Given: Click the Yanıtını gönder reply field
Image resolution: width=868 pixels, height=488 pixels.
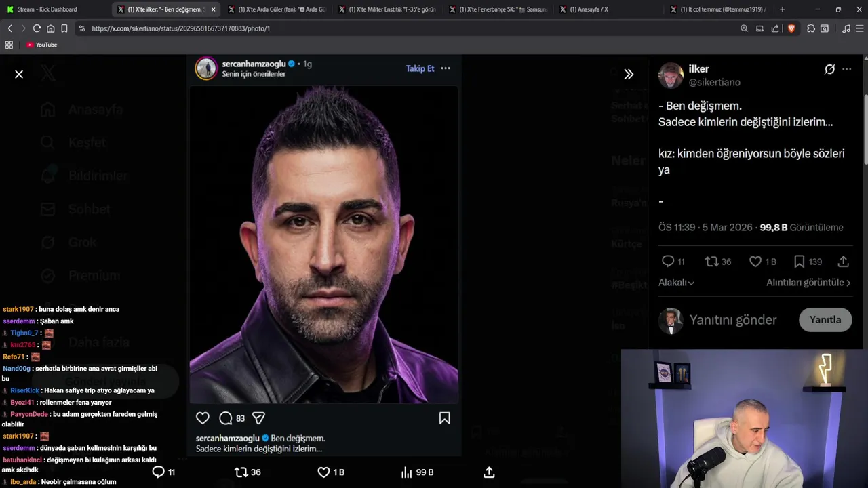Looking at the screenshot, I should point(733,320).
